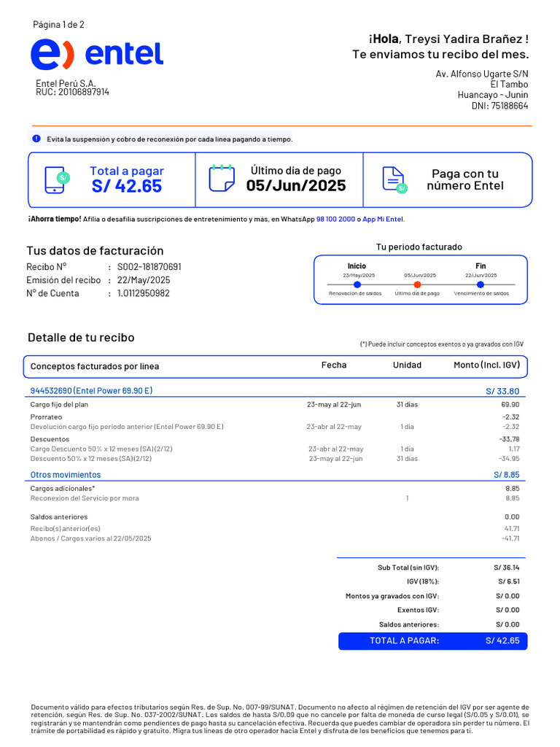This screenshot has height=747, width=560.
Task: Click the Otros movimientos section heading
Action: coord(66,474)
